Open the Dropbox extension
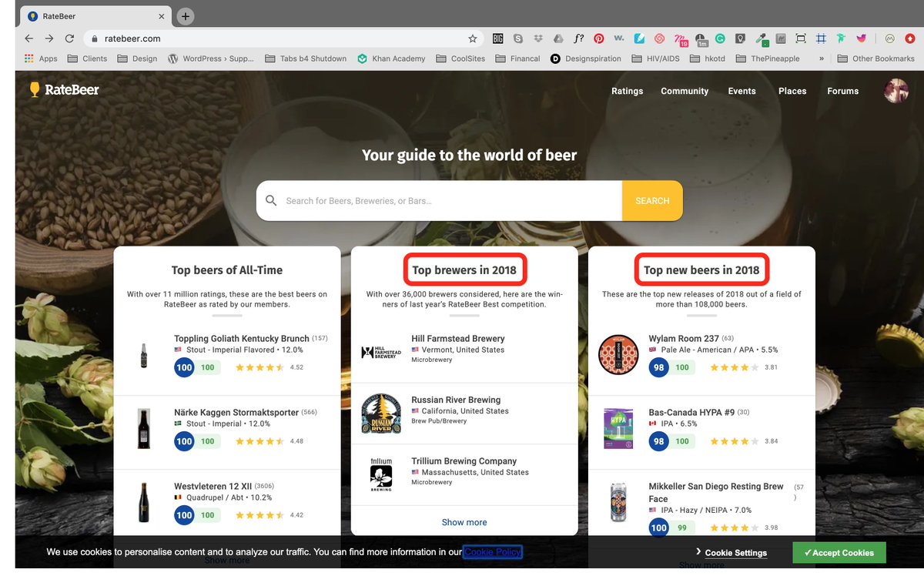Screen dimensions: 924x586 (538, 39)
